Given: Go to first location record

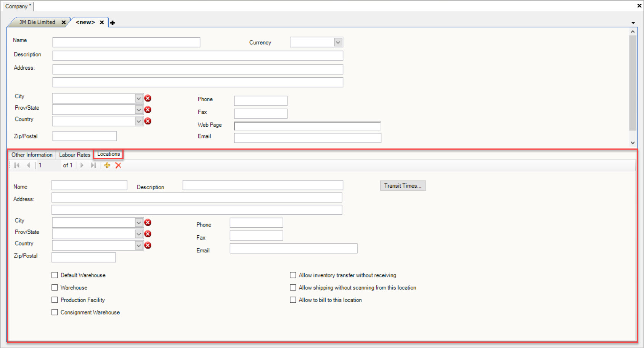Looking at the screenshot, I should pyautogui.click(x=17, y=165).
